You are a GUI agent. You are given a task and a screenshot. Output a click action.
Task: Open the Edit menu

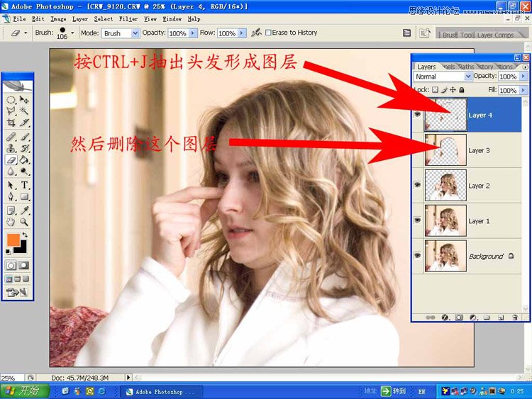pos(38,19)
